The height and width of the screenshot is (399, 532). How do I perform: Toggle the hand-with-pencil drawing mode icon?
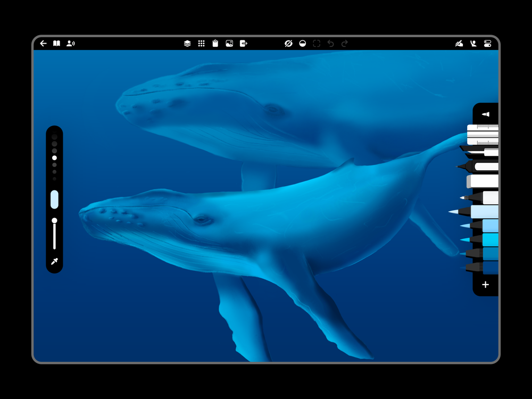pos(459,44)
